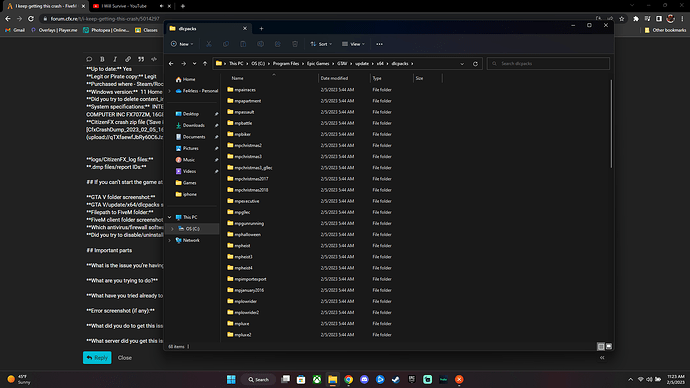Image resolution: width=690 pixels, height=388 pixels.
Task: Click the Reply button on forum
Action: (97, 358)
